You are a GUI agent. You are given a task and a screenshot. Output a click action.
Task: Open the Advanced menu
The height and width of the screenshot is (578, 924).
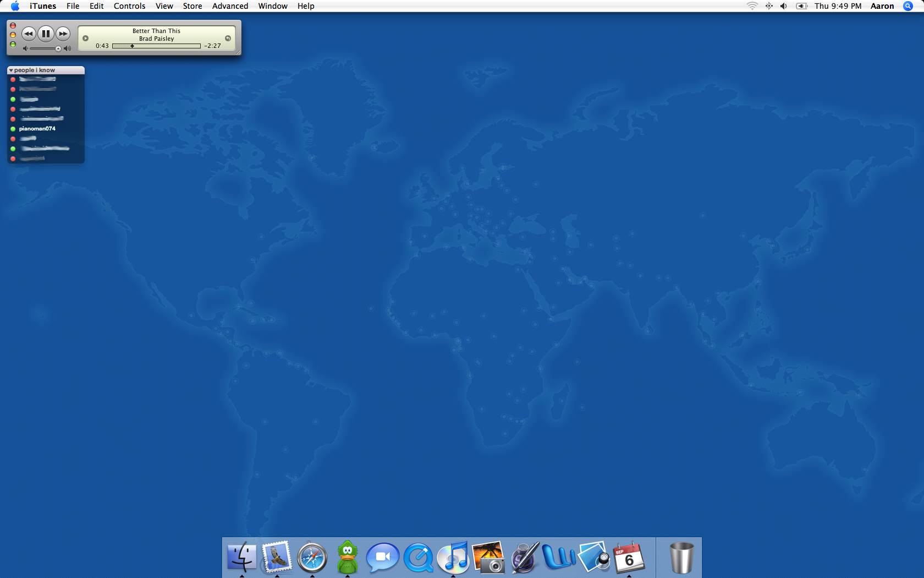(230, 6)
